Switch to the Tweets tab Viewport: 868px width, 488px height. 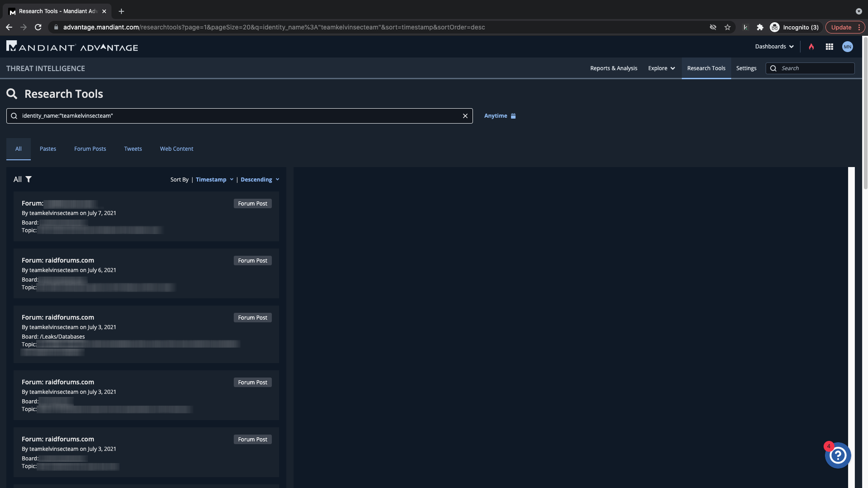[x=133, y=149]
